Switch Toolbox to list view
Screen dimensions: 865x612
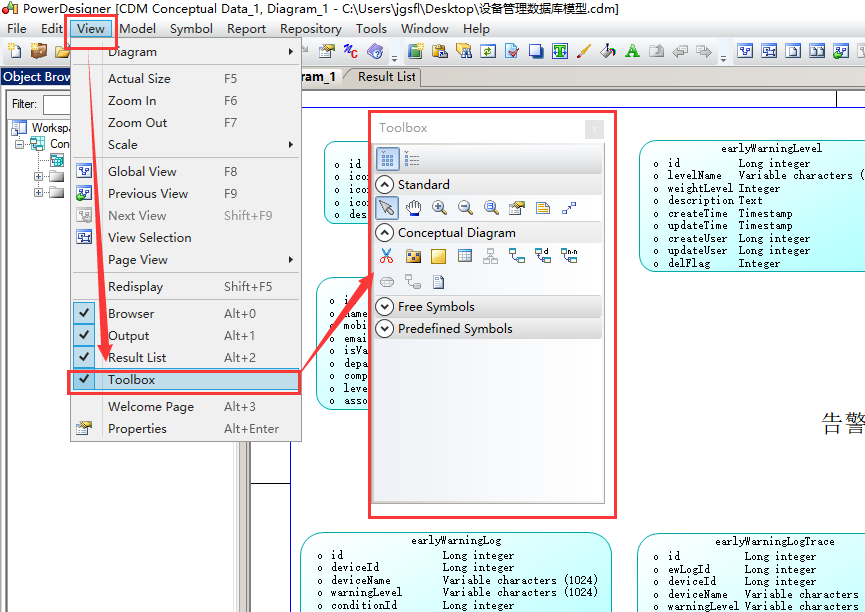coord(412,159)
